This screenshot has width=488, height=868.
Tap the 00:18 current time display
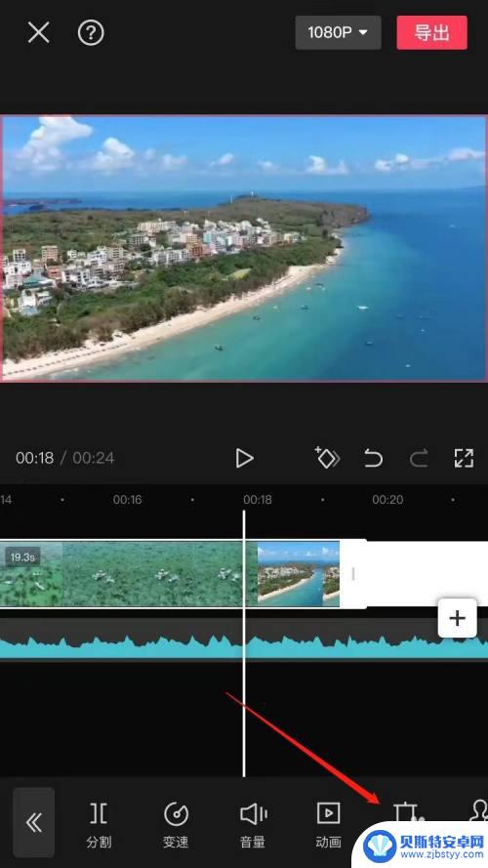click(x=35, y=458)
